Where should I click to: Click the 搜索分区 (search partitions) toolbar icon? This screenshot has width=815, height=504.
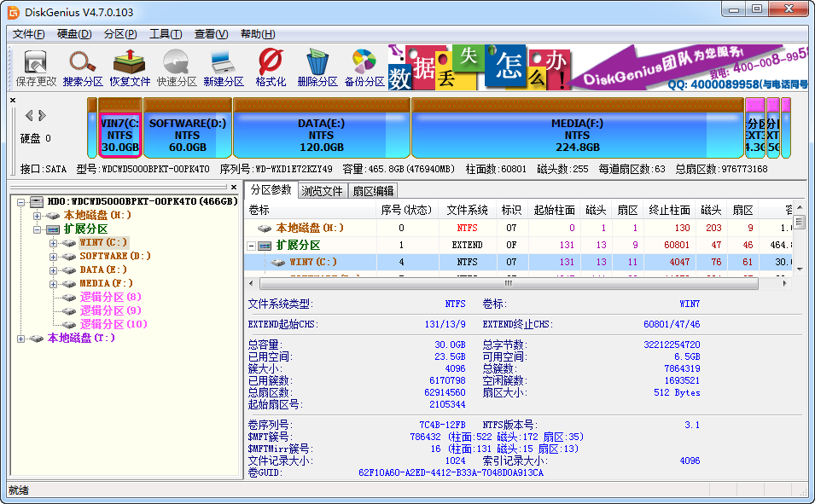83,67
